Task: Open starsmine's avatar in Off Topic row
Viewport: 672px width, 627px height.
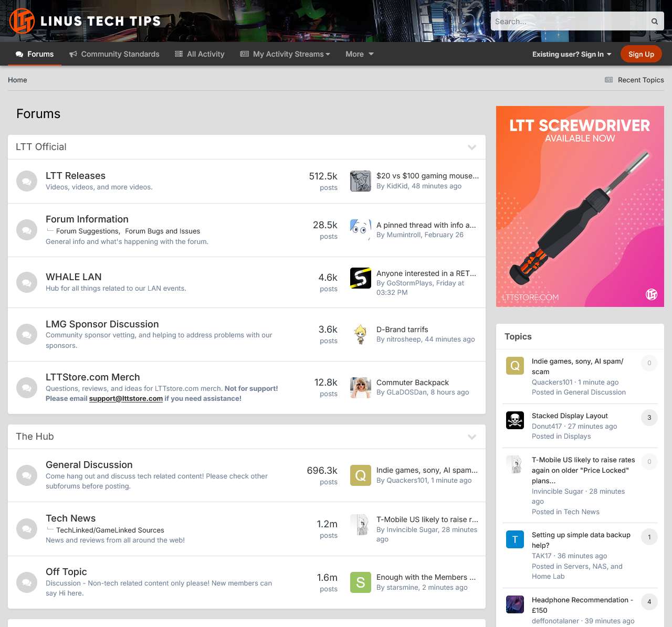Action: pos(361,582)
